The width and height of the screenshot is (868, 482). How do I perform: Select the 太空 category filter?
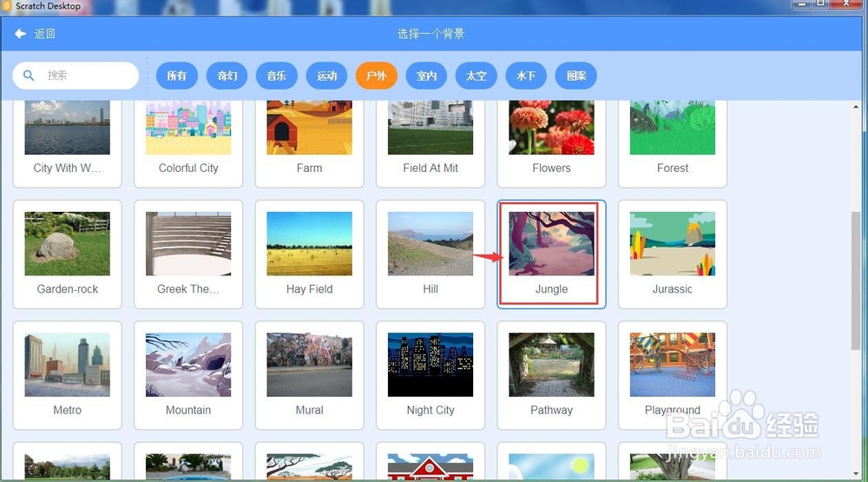pos(476,76)
